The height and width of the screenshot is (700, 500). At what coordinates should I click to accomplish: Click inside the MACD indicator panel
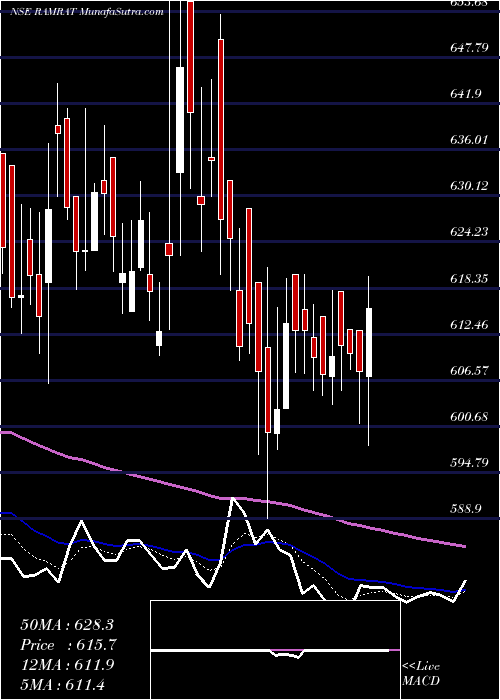pyautogui.click(x=275, y=650)
